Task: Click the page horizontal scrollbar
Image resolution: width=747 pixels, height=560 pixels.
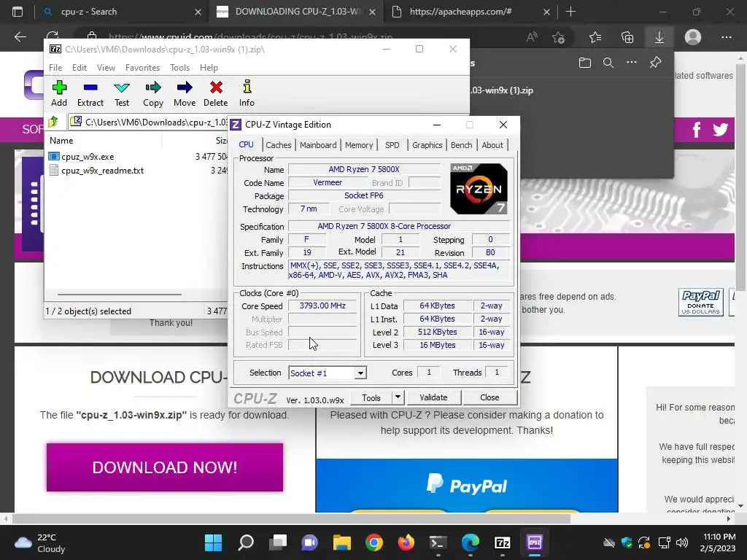Action: click(x=291, y=518)
